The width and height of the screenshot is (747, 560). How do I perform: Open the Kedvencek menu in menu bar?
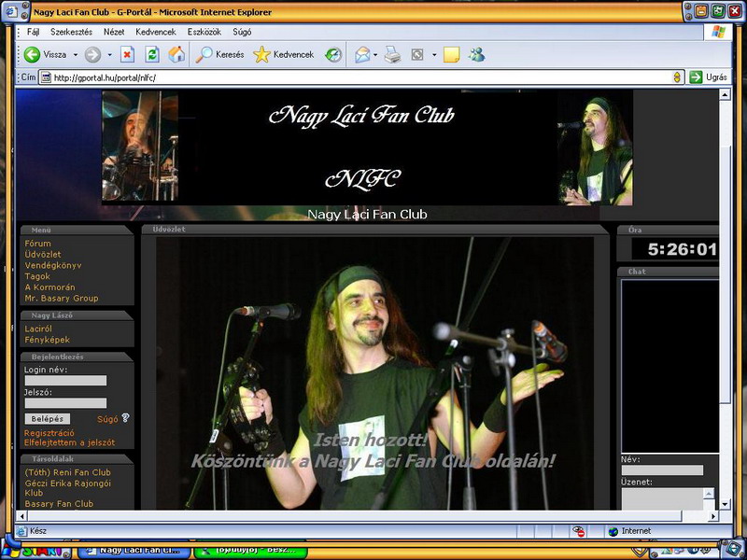tap(155, 31)
